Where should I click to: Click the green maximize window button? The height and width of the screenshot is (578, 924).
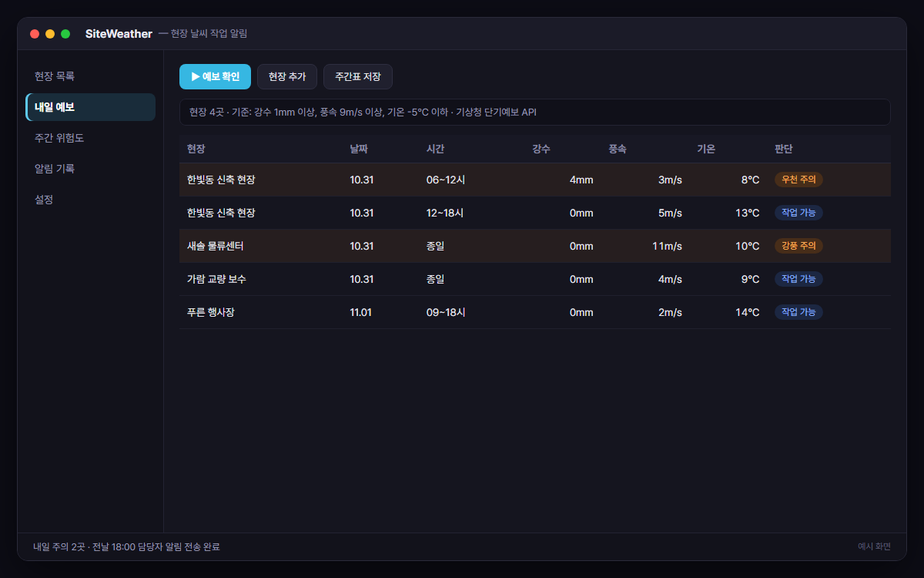coord(65,34)
